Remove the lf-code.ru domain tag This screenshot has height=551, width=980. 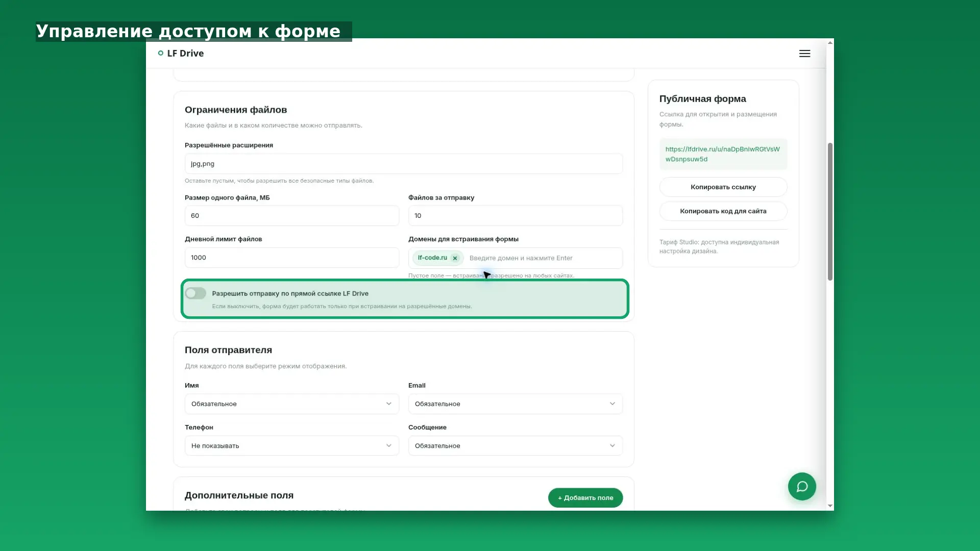point(455,258)
